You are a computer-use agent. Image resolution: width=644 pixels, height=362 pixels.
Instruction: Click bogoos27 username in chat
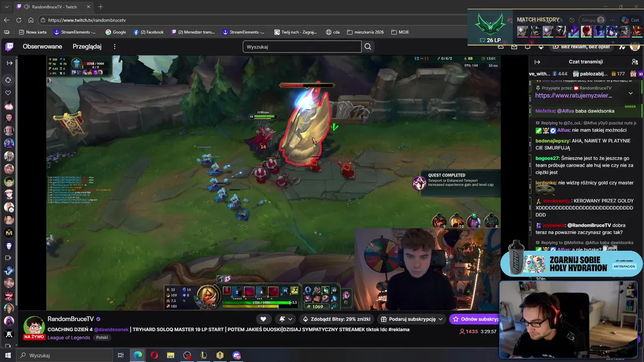pos(547,158)
